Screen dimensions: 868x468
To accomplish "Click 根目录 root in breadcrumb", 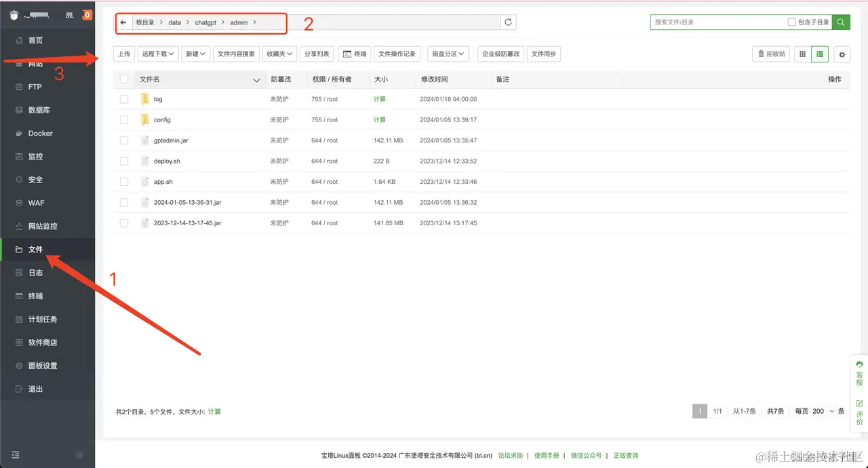I will pos(145,22).
